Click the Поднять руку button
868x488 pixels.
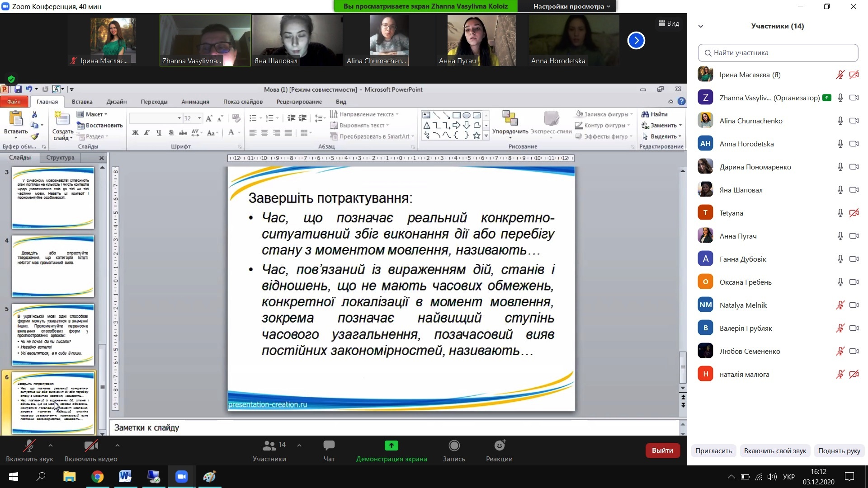(x=839, y=450)
